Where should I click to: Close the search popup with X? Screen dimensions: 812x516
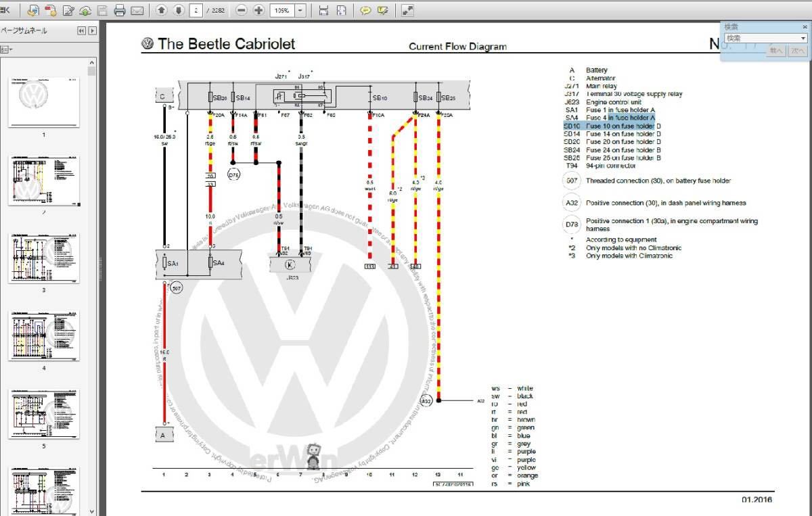click(805, 26)
